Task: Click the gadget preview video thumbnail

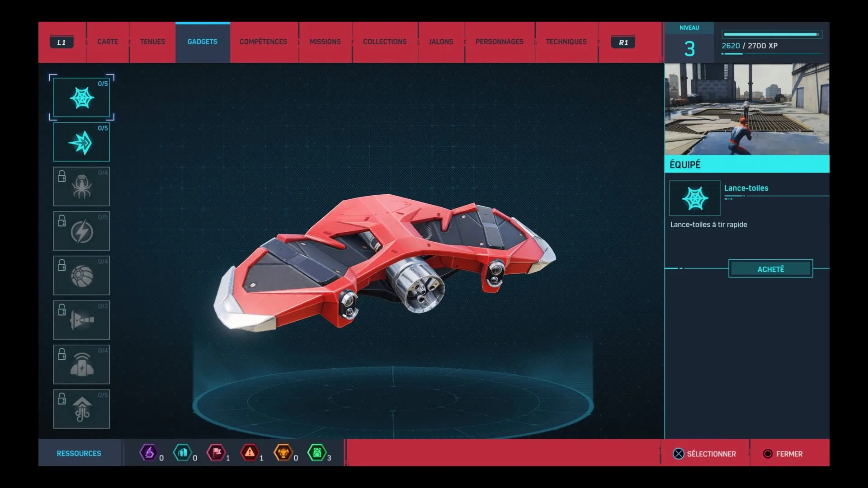Action: coord(746,109)
